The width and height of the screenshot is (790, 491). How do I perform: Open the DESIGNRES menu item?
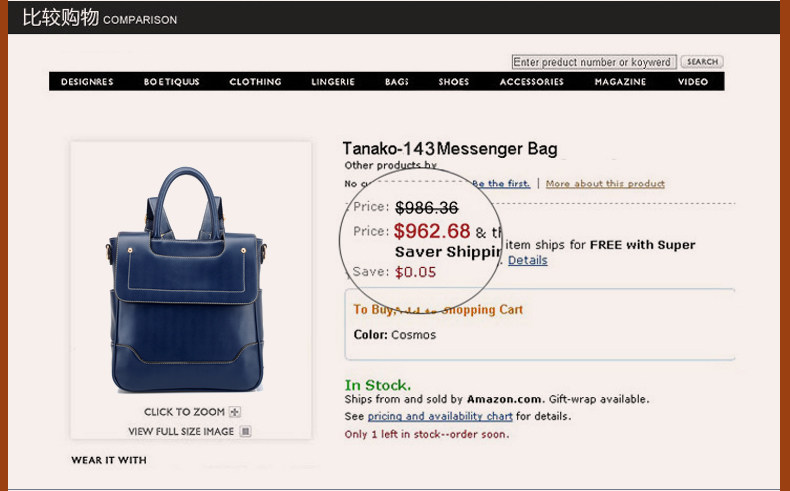pyautogui.click(x=87, y=82)
